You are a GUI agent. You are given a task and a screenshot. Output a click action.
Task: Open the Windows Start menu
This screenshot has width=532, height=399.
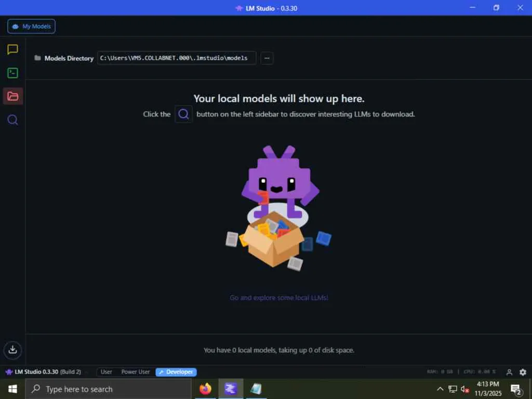click(12, 389)
